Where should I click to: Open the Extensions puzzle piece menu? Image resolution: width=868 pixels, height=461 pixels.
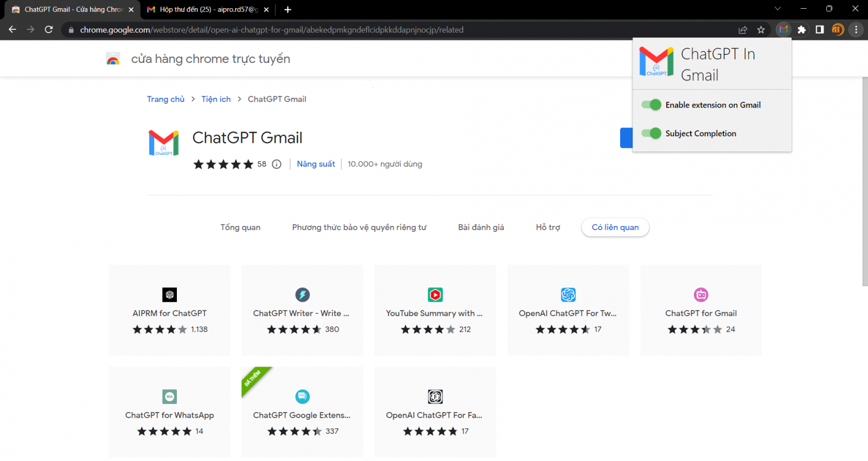tap(801, 30)
